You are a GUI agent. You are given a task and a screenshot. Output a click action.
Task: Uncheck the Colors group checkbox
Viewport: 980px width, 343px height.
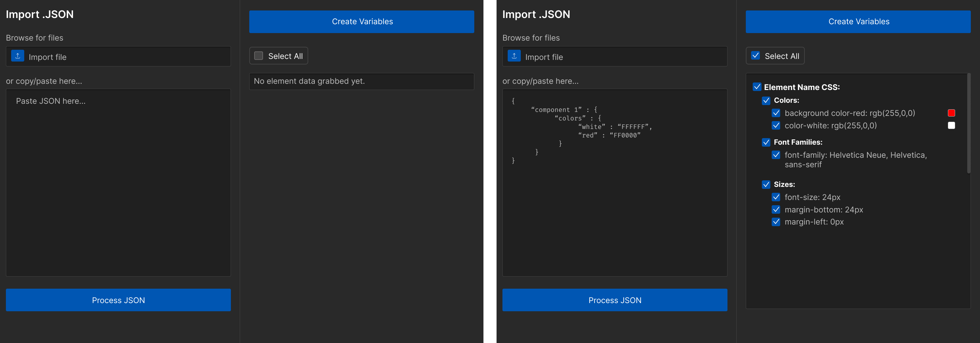tap(766, 100)
